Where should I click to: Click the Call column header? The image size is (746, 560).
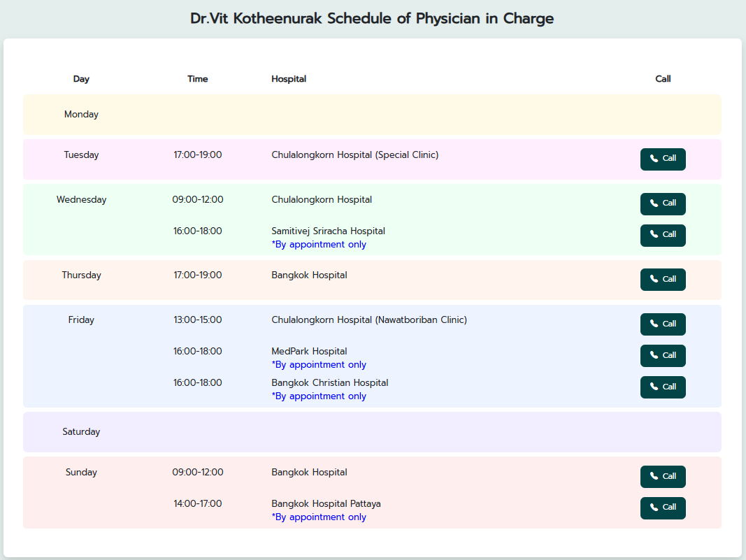663,79
